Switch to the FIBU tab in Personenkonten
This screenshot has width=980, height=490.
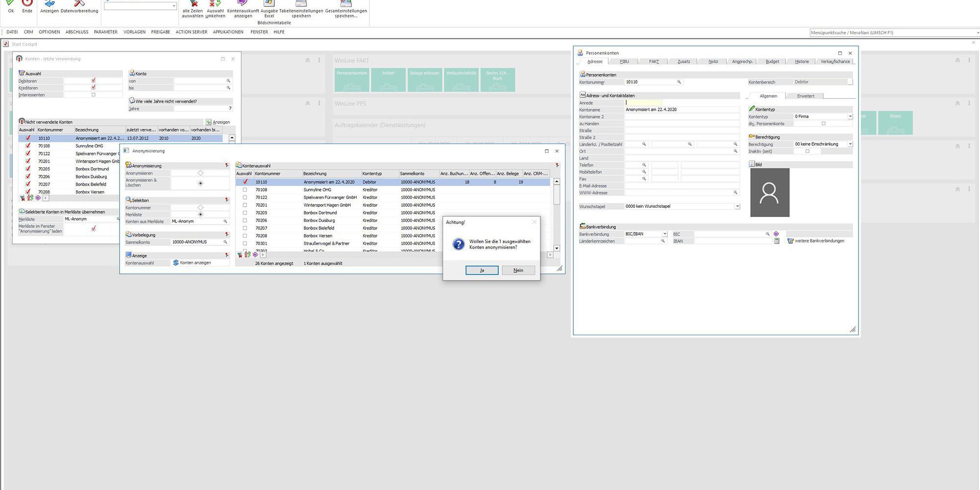(x=624, y=62)
